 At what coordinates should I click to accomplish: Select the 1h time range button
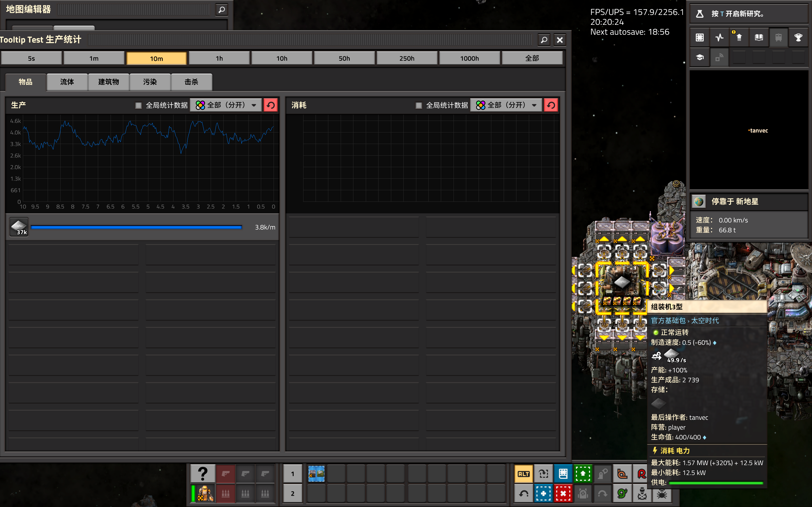click(x=219, y=58)
